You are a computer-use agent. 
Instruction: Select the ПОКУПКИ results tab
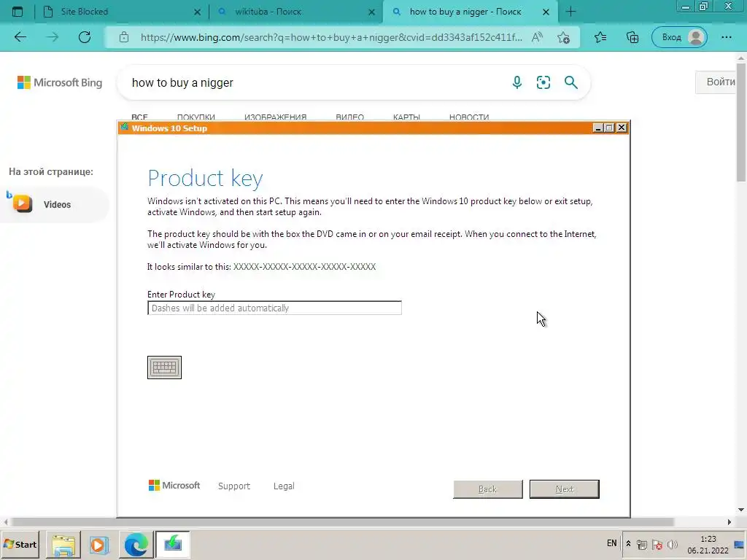[196, 117]
